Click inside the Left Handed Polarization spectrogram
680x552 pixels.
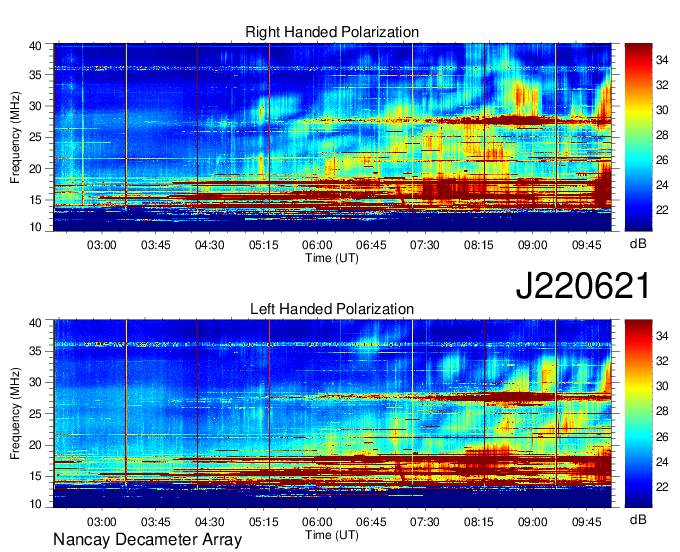(x=332, y=414)
